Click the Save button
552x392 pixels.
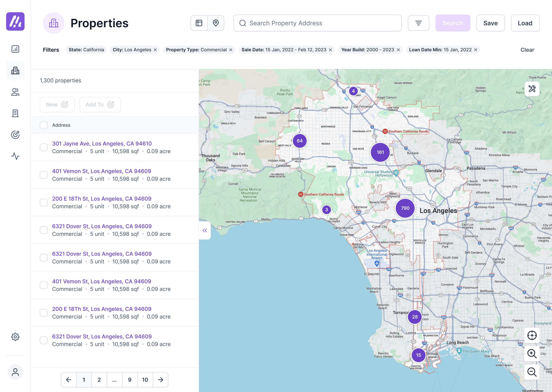point(490,23)
